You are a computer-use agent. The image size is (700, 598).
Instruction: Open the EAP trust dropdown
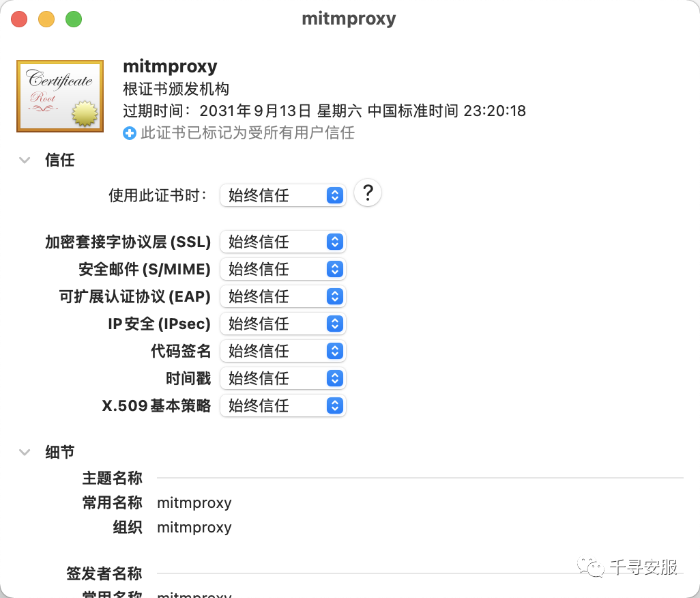[283, 296]
